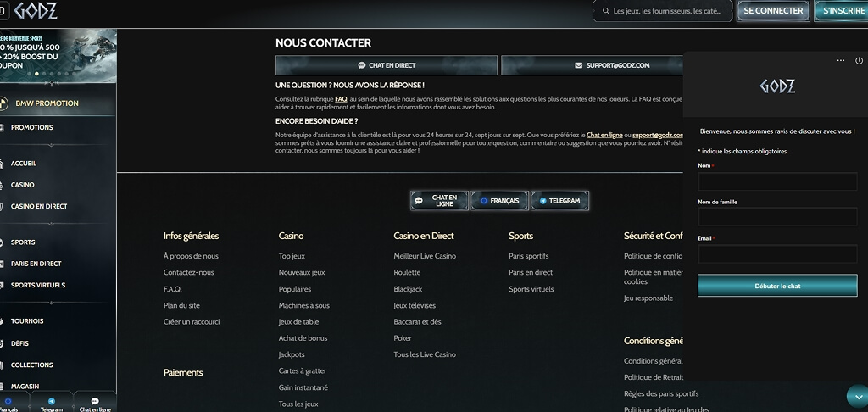This screenshot has width=868, height=412.
Task: Open Tous les Live Casino link
Action: [425, 354]
